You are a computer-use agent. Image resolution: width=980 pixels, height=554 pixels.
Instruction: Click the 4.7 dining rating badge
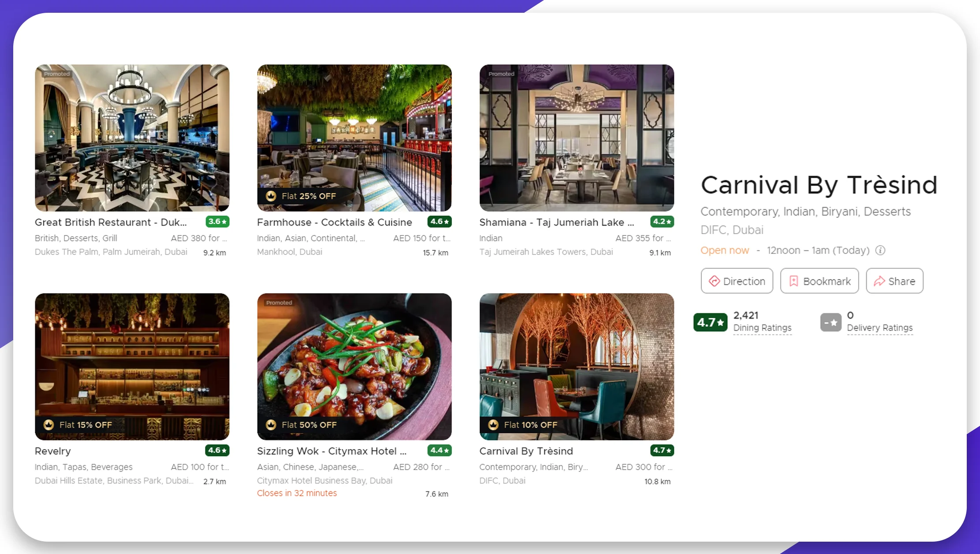(710, 322)
